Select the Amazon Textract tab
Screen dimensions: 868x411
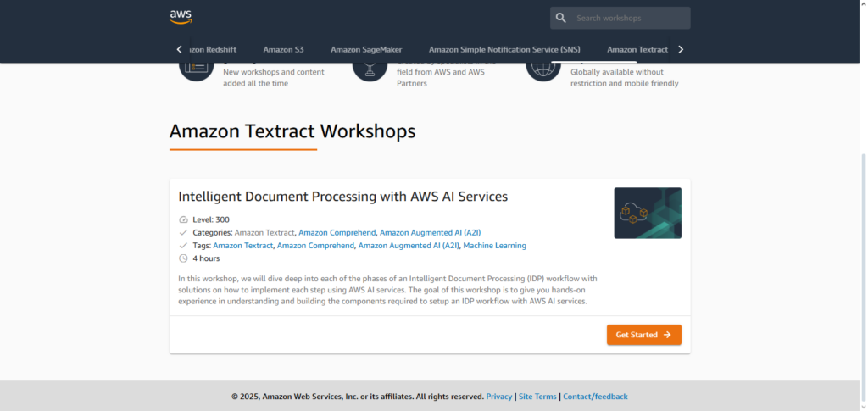click(637, 50)
